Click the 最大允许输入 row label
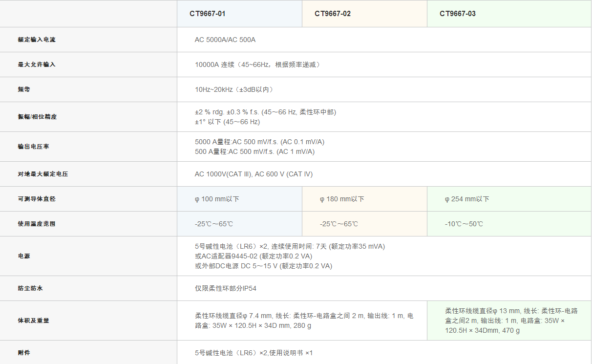 coord(37,64)
